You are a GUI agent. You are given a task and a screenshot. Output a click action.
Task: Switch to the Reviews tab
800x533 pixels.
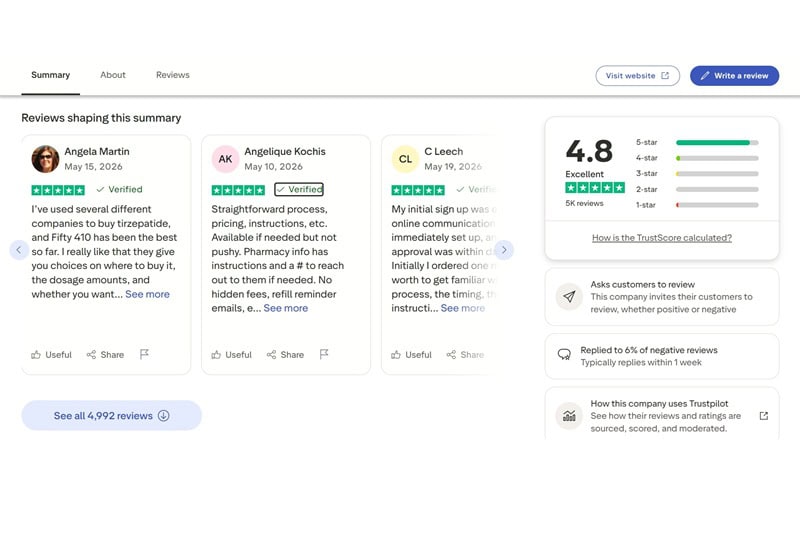[x=172, y=75]
